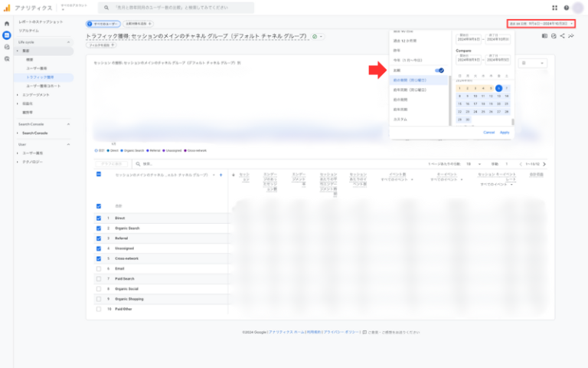
Task: Open the help question mark icon
Action: [566, 8]
